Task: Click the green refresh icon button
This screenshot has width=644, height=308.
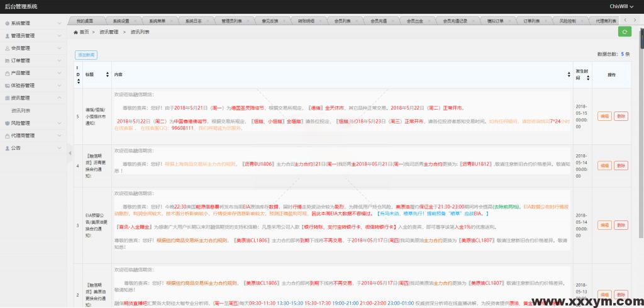Action: click(x=625, y=31)
